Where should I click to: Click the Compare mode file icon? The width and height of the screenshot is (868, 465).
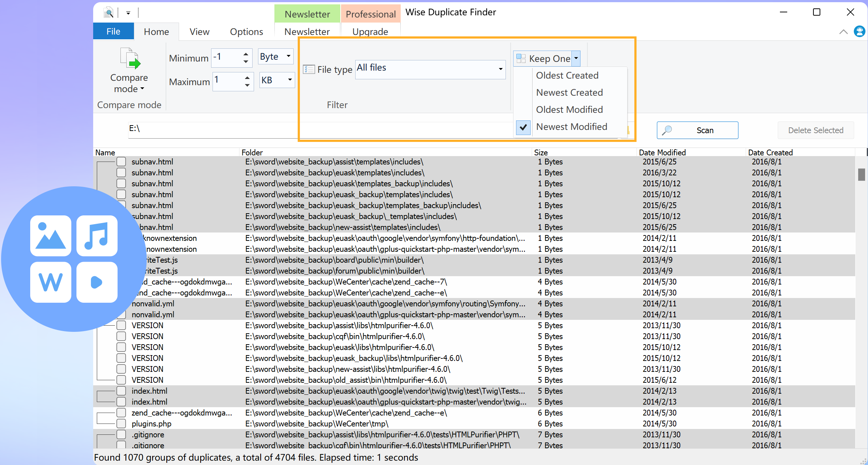(130, 58)
